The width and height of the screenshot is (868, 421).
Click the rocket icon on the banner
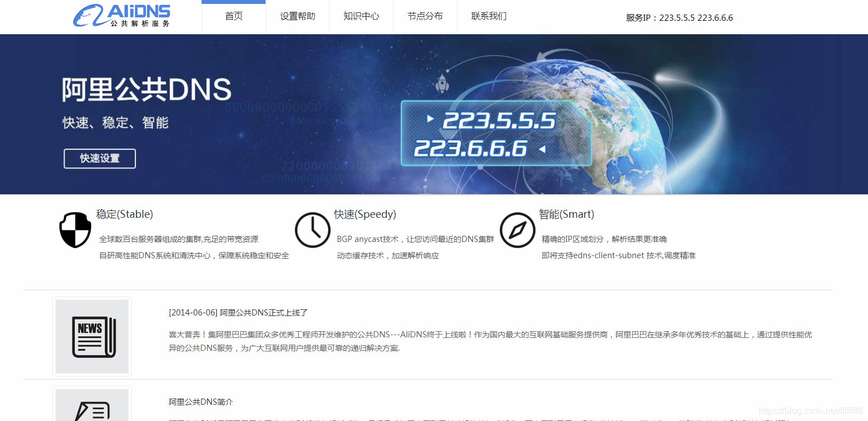pos(442,84)
